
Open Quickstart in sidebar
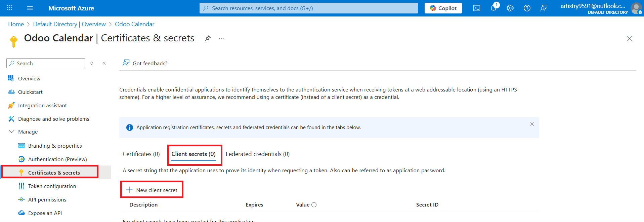30,92
